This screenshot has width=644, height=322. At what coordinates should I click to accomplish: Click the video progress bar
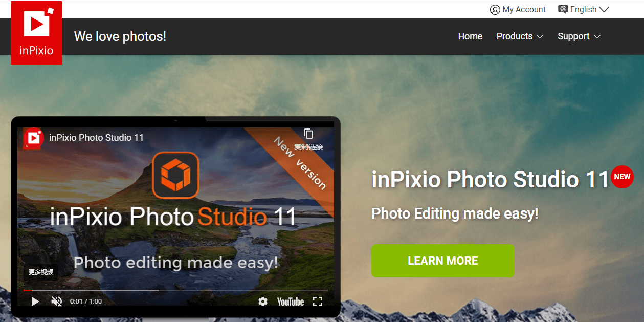[x=175, y=290]
